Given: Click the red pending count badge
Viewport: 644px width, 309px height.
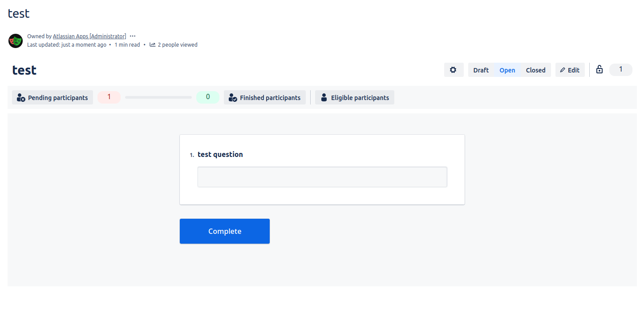Looking at the screenshot, I should (x=109, y=97).
